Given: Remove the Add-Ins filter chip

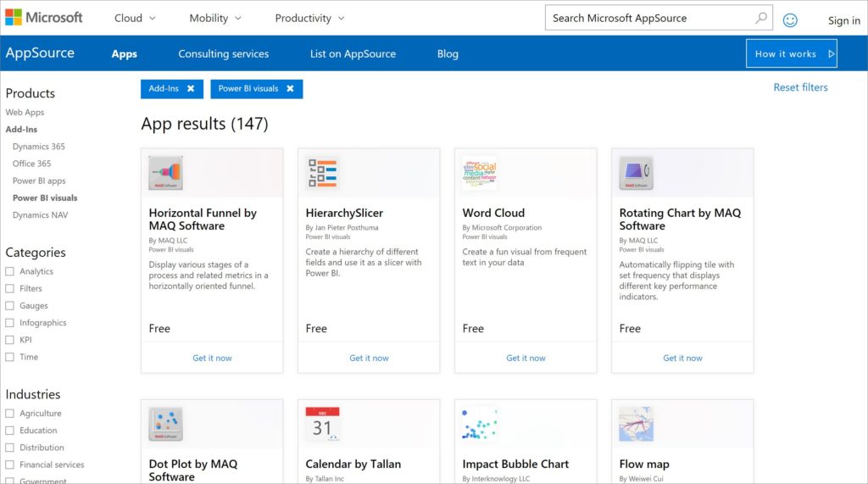Looking at the screenshot, I should click(x=191, y=89).
